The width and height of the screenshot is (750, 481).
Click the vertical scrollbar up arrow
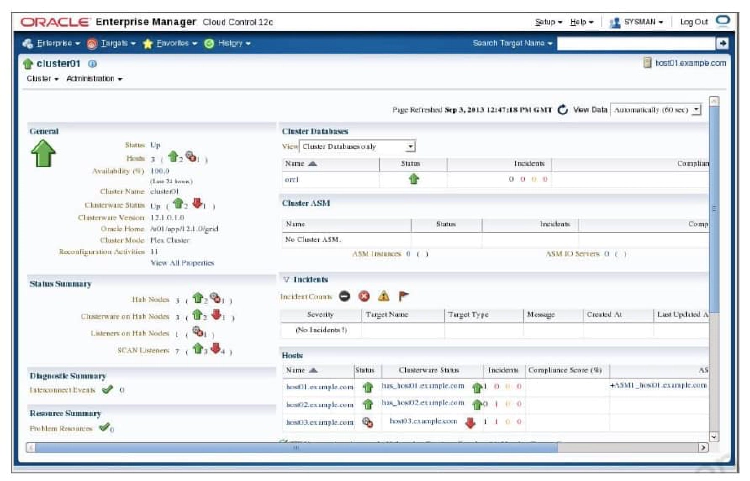[x=714, y=101]
